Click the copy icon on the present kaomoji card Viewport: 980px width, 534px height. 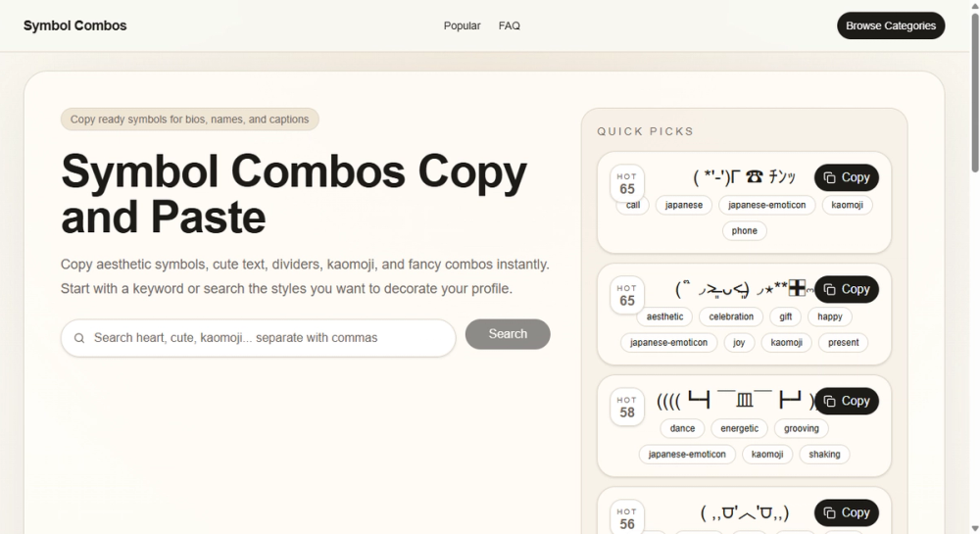[829, 289]
